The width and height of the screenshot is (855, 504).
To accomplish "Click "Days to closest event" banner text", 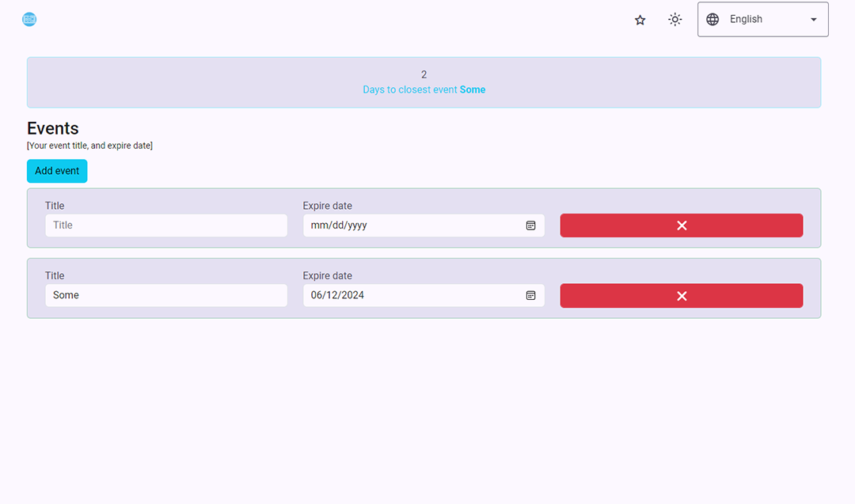I will pyautogui.click(x=410, y=90).
